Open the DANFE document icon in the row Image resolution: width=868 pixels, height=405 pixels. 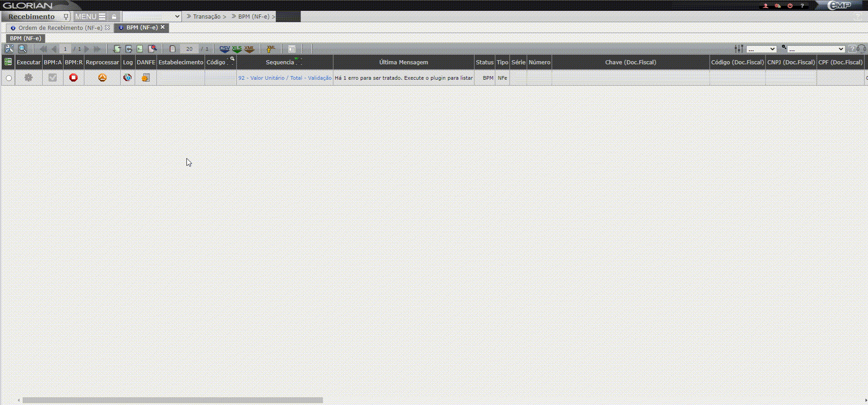[146, 78]
